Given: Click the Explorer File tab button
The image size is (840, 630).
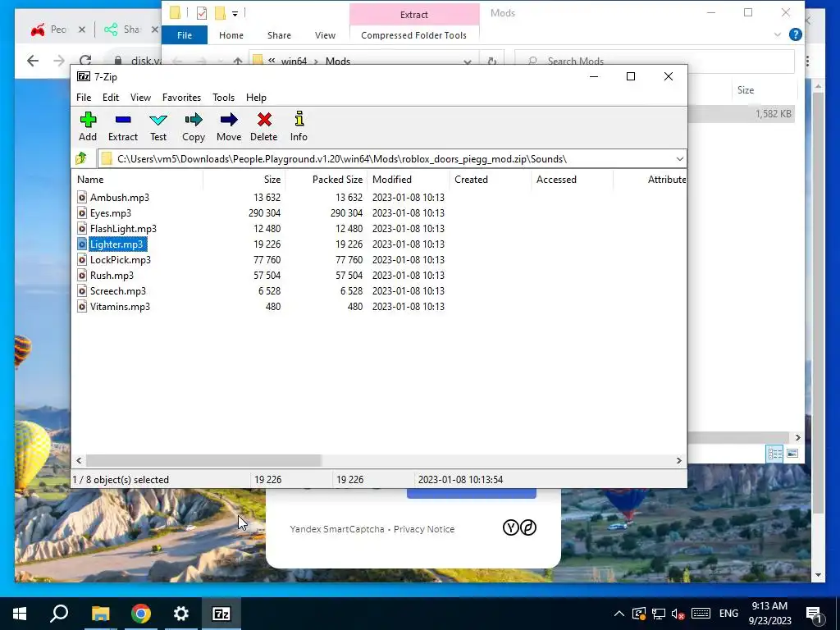Looking at the screenshot, I should click(x=185, y=35).
